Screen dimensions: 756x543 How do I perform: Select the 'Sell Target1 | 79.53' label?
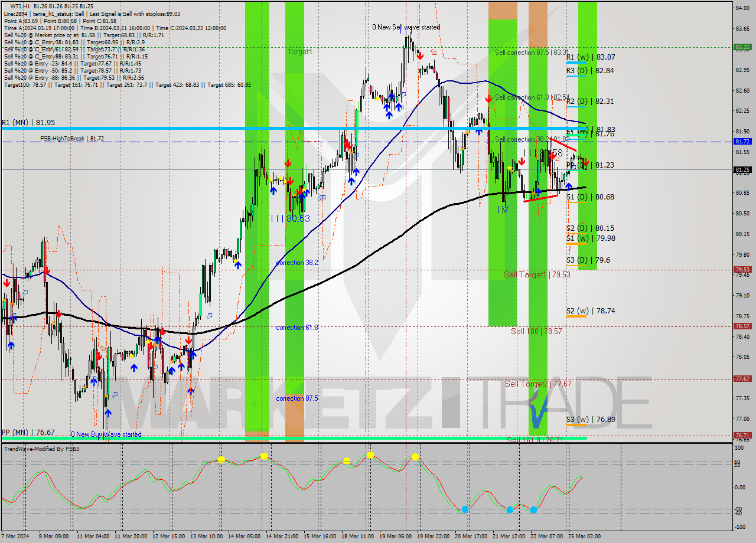(537, 274)
